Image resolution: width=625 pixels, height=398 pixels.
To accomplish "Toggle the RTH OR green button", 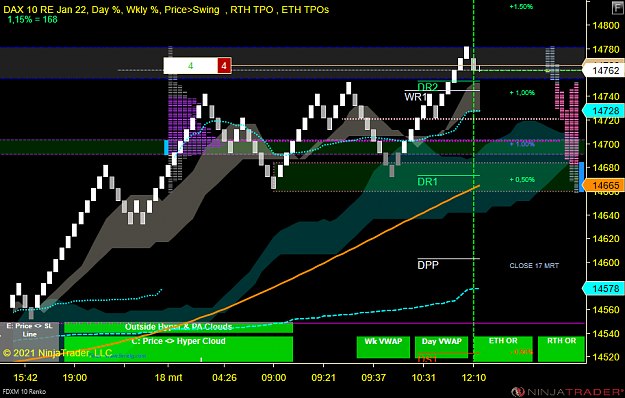I will (561, 349).
